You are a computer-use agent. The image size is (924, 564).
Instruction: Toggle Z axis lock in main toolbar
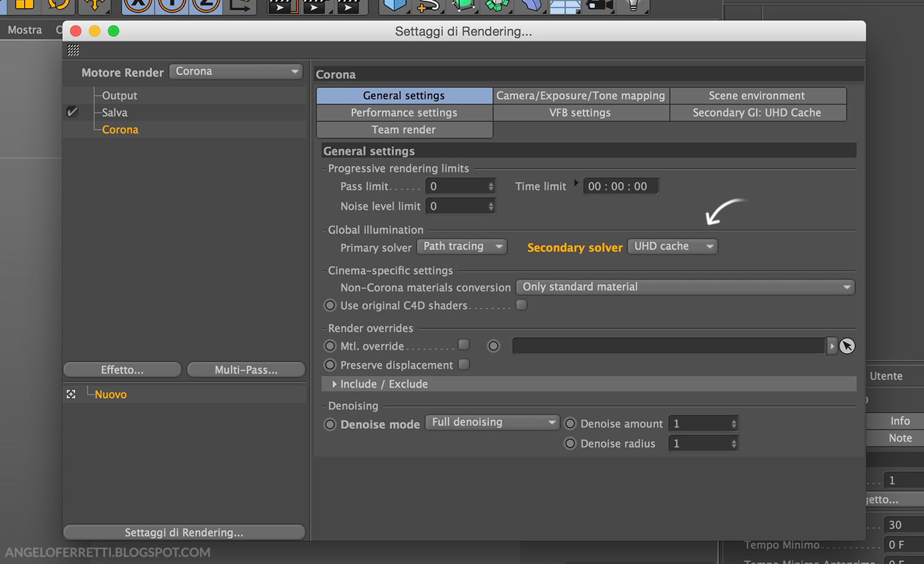(x=206, y=5)
